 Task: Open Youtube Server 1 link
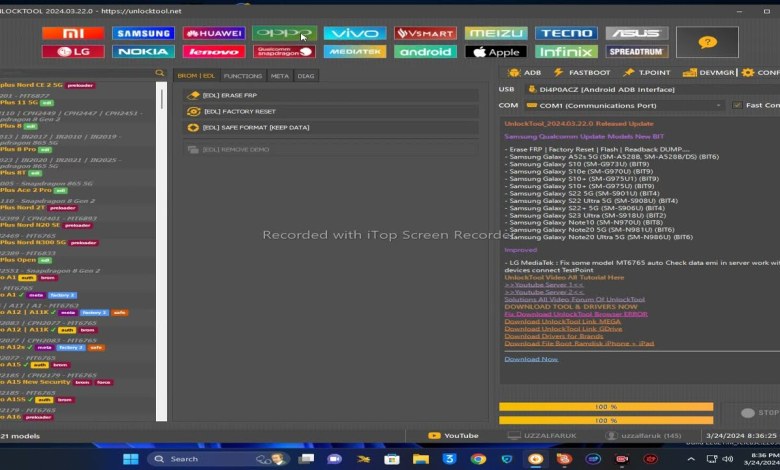(544, 285)
